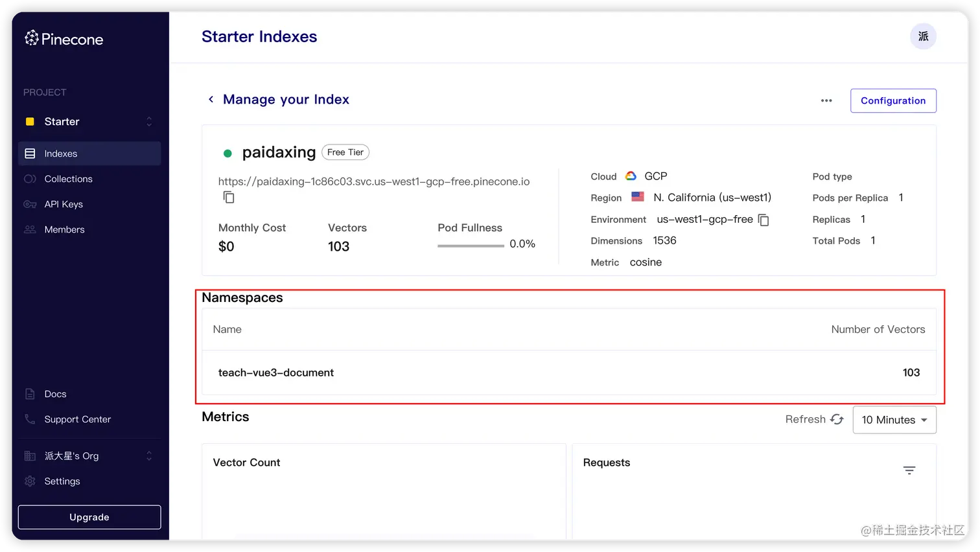This screenshot has width=980, height=552.
Task: Click the green index status dot
Action: 227,154
